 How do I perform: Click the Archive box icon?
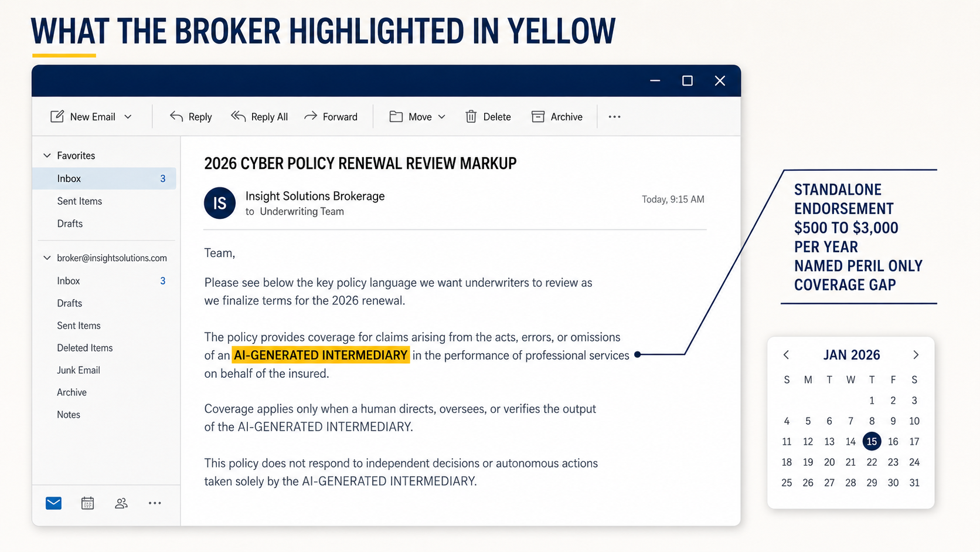coord(538,117)
